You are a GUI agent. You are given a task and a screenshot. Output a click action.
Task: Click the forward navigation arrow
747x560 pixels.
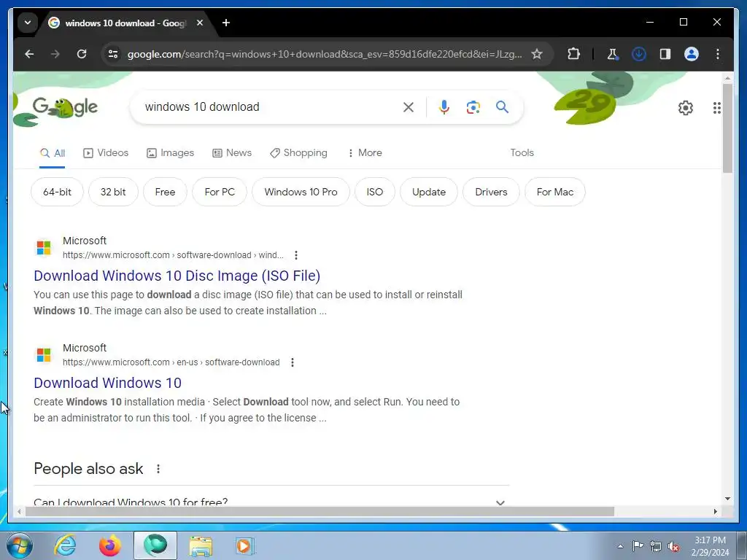(x=55, y=54)
